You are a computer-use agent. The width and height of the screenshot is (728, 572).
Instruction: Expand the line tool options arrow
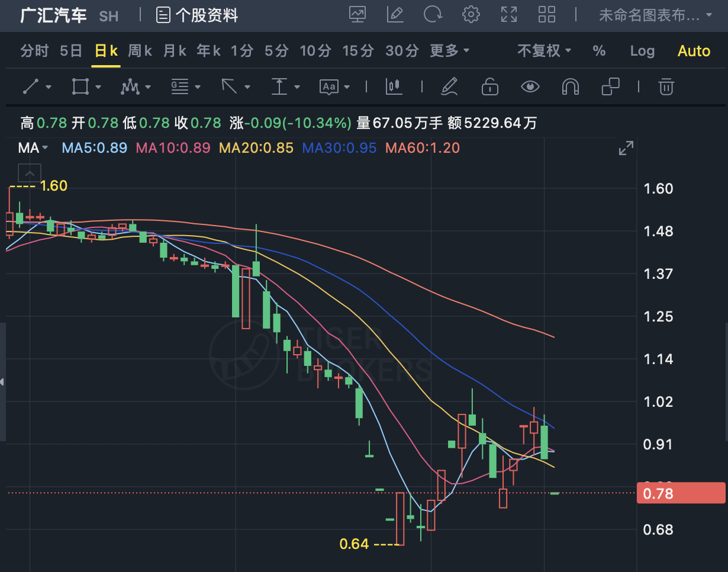[49, 87]
